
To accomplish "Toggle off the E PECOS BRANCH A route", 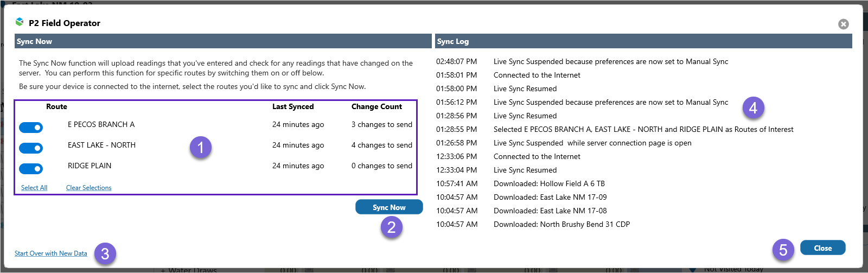I will (x=31, y=128).
